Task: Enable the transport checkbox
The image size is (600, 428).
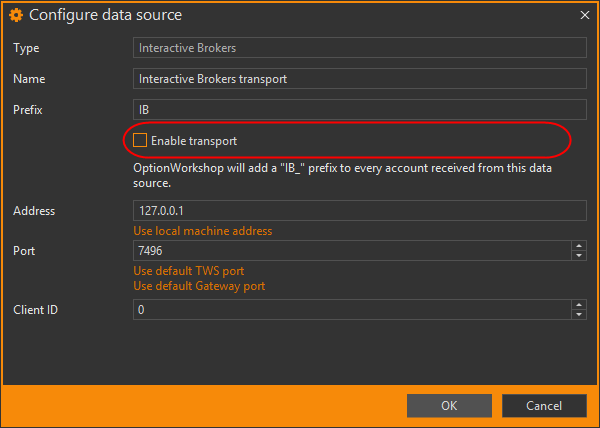Action: tap(141, 141)
